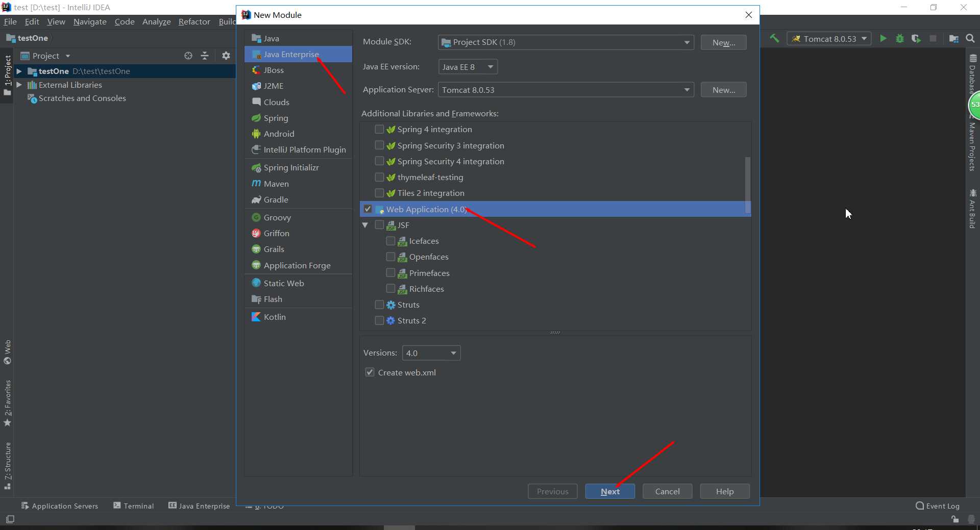Open the Module SDK dropdown

566,42
